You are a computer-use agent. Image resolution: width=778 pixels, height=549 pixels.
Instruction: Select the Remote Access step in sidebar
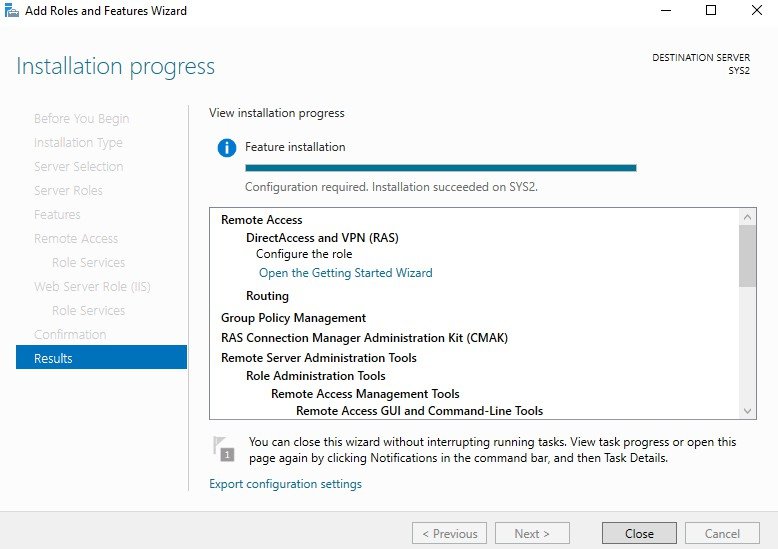[x=76, y=239]
